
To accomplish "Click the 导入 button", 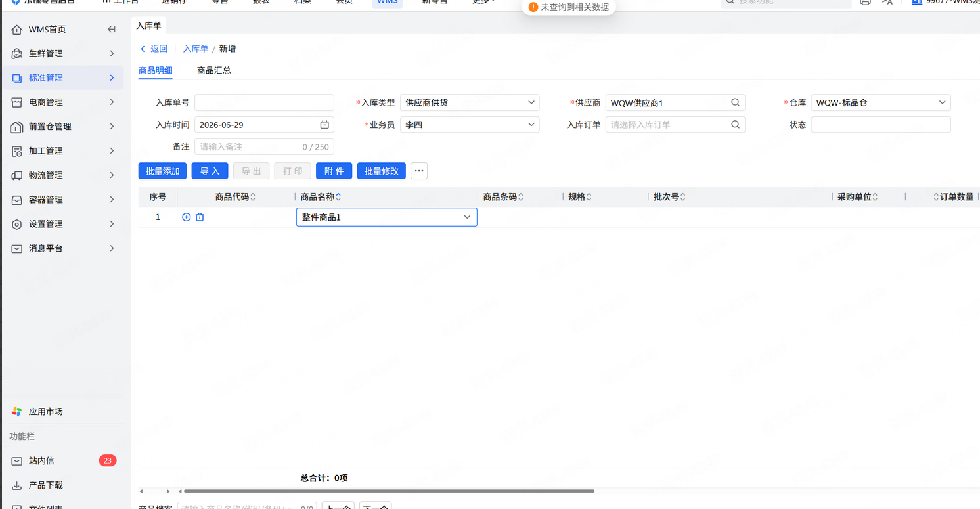I will coord(210,171).
